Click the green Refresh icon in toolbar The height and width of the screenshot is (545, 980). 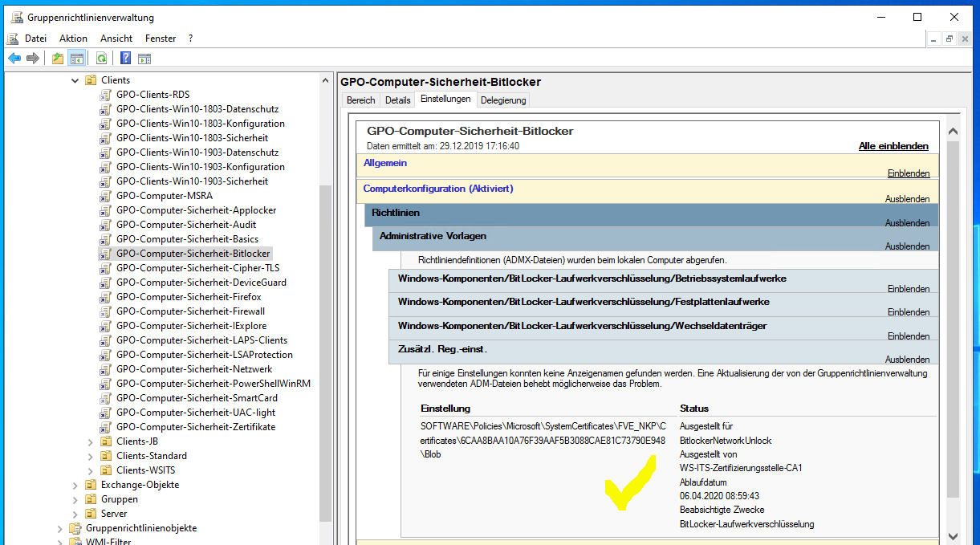click(x=102, y=58)
